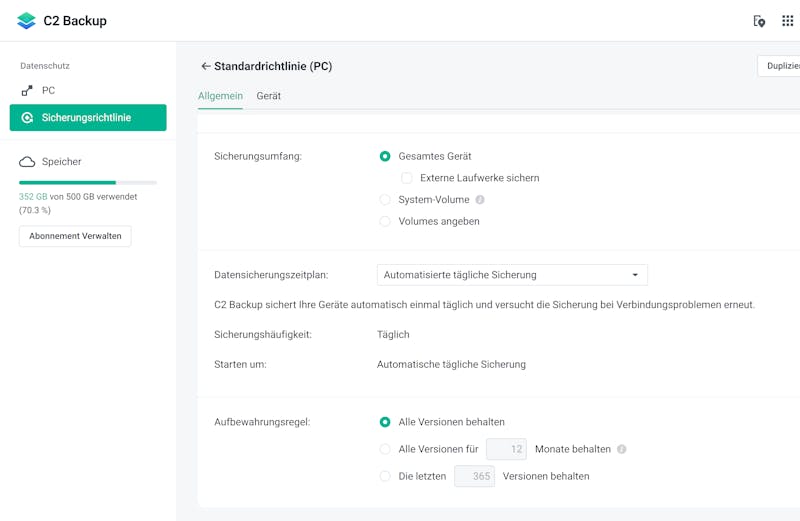Select Alle Versionen behalten radio button
The width and height of the screenshot is (800, 521).
pos(385,422)
